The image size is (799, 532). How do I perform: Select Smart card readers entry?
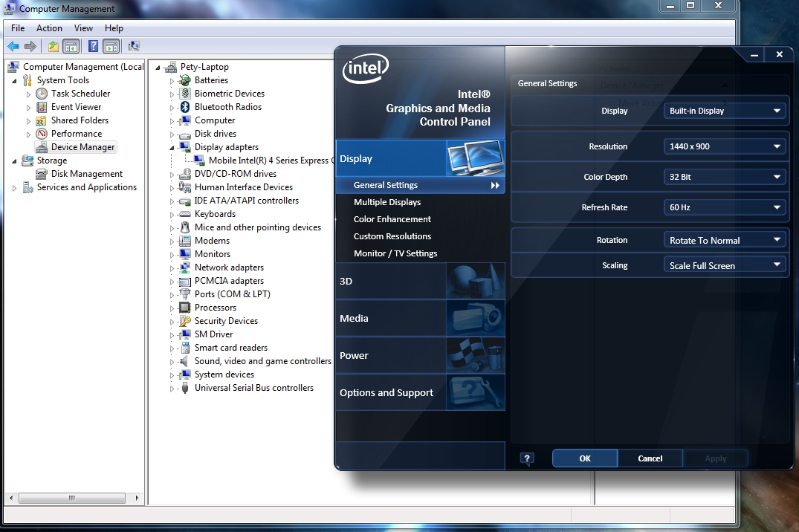tap(231, 348)
